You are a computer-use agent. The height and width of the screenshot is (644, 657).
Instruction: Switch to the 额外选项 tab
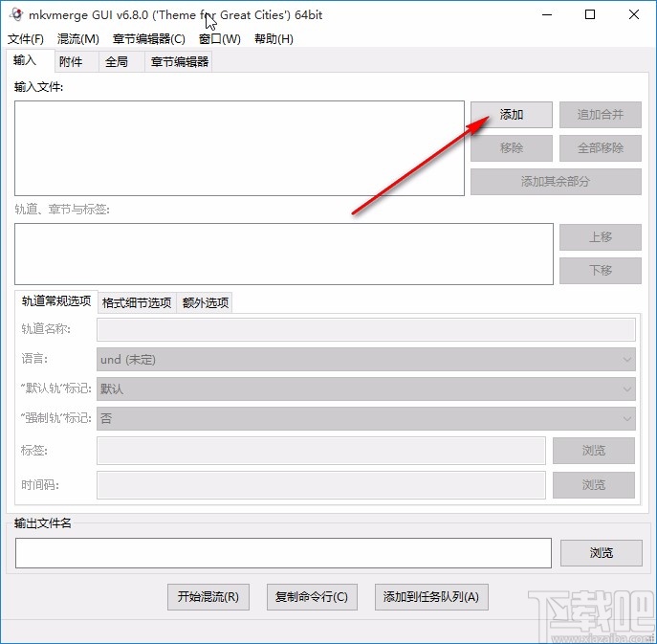point(205,302)
